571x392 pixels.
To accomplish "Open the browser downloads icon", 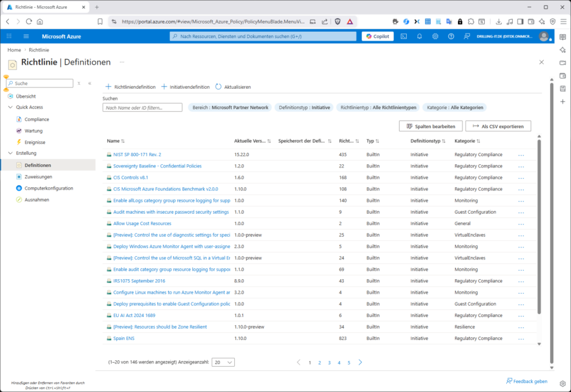I will point(499,22).
